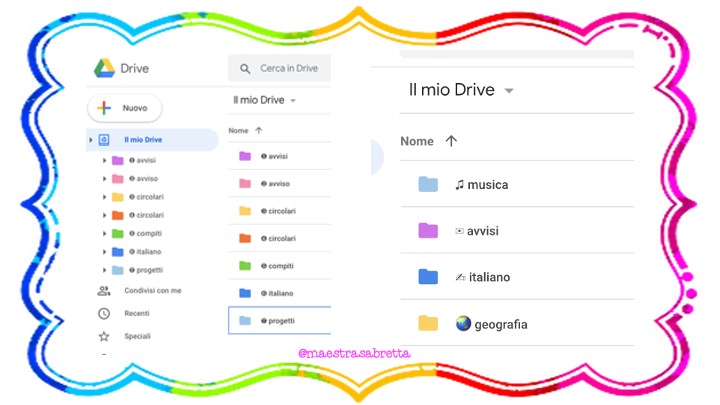Click the magnifier icon in the search bar
The width and height of the screenshot is (720, 405).
(245, 69)
